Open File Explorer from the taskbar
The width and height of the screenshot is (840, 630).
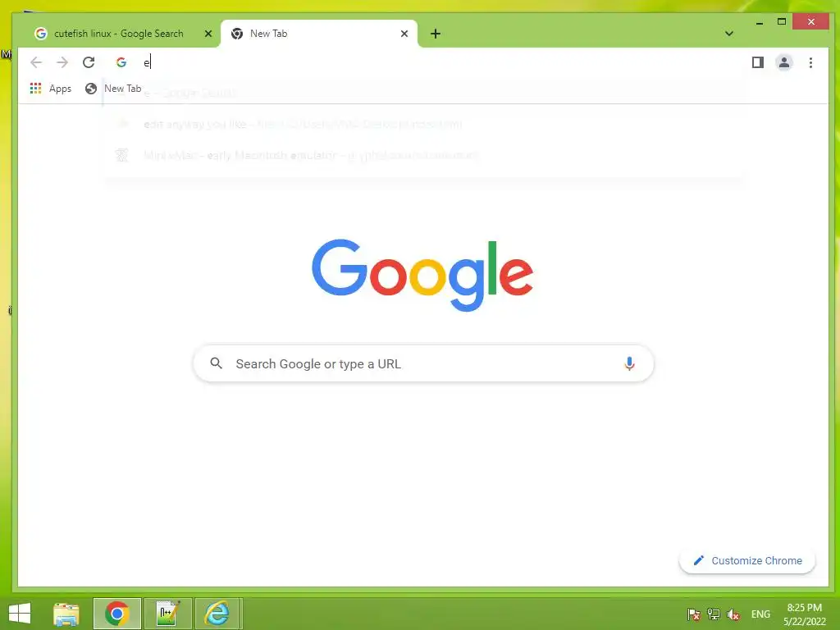(x=66, y=614)
